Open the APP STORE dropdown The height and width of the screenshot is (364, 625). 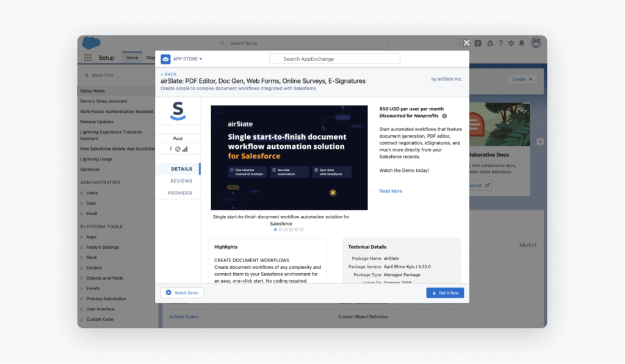(187, 59)
